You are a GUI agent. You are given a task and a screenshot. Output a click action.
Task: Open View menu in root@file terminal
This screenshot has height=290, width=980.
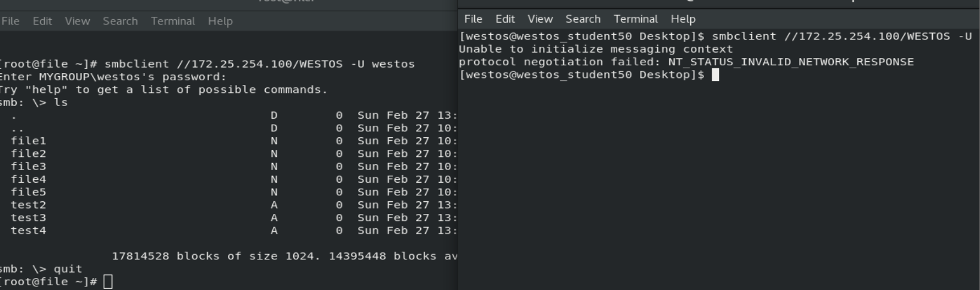point(77,21)
